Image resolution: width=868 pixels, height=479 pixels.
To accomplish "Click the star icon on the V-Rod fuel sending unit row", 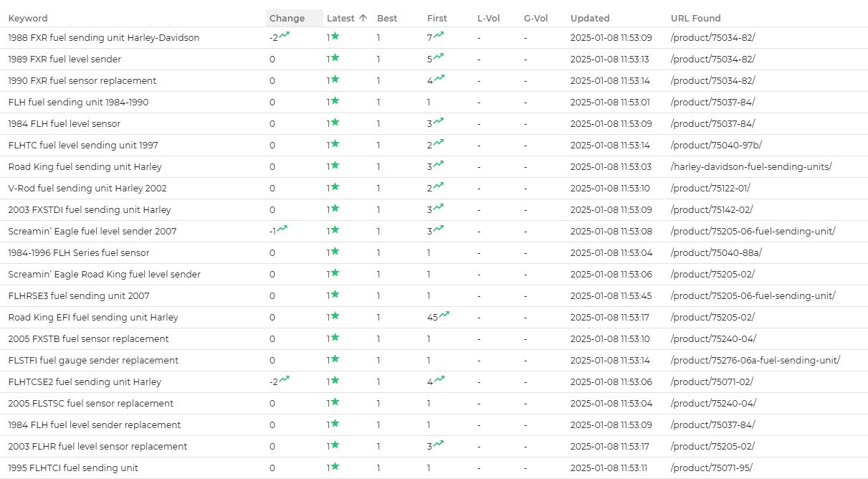I will tap(334, 188).
